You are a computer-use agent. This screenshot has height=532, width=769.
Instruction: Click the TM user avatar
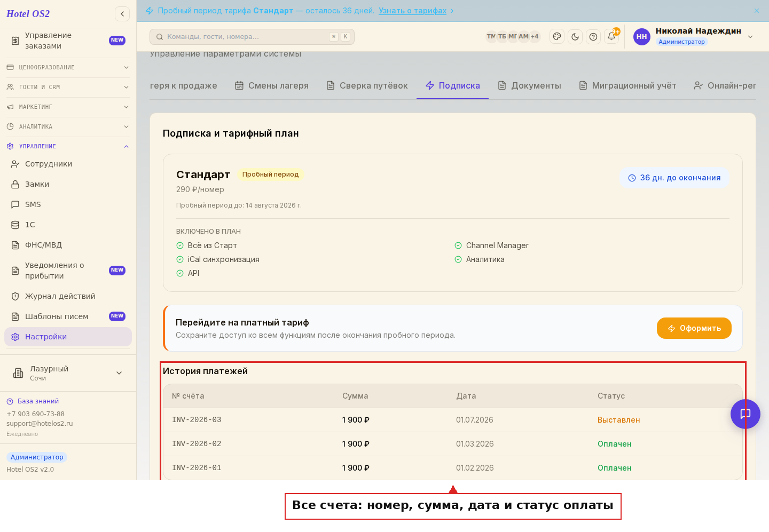coord(491,37)
